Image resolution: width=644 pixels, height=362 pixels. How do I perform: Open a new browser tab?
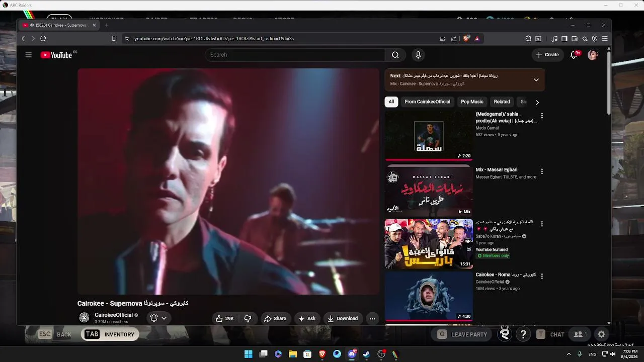[x=106, y=25]
